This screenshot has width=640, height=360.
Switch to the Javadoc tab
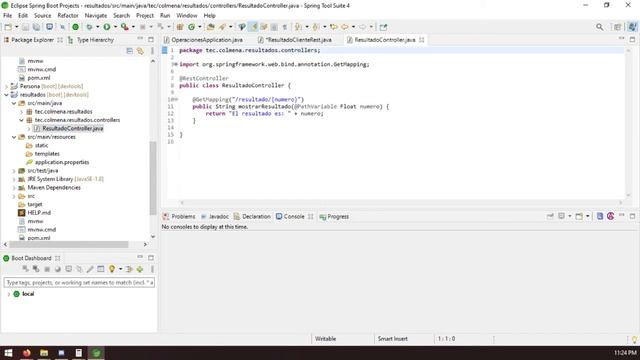coord(215,217)
